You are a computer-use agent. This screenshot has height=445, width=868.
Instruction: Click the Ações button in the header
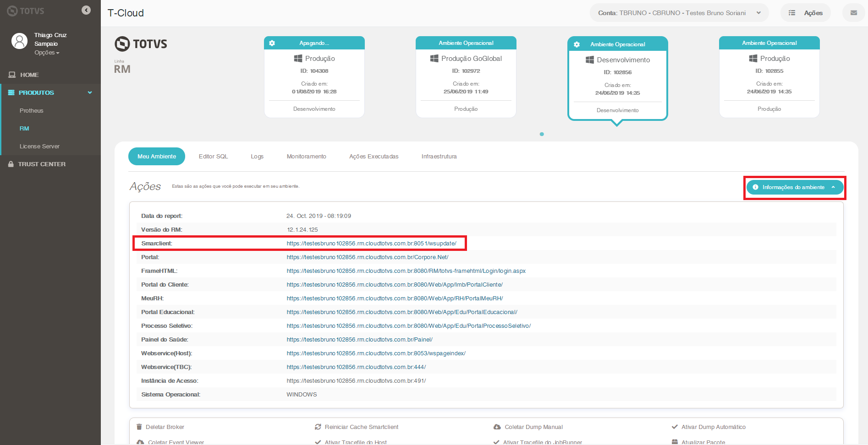point(806,12)
